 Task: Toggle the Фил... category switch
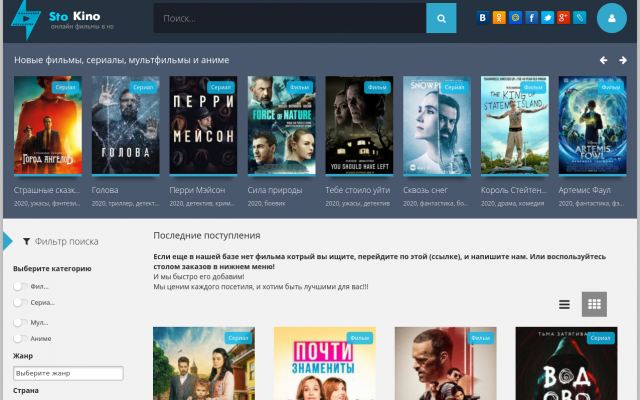(x=20, y=287)
